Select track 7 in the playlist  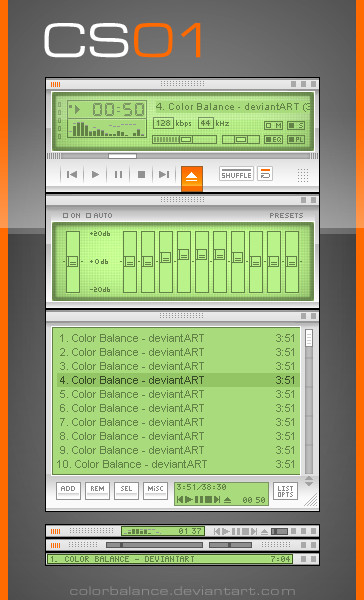coord(178,422)
